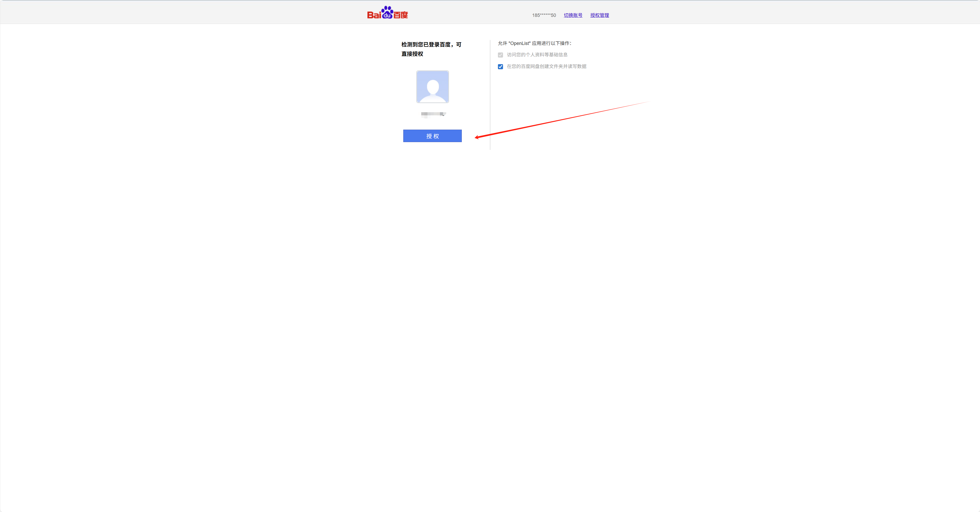Click the blurred username beneath the avatar

[433, 114]
